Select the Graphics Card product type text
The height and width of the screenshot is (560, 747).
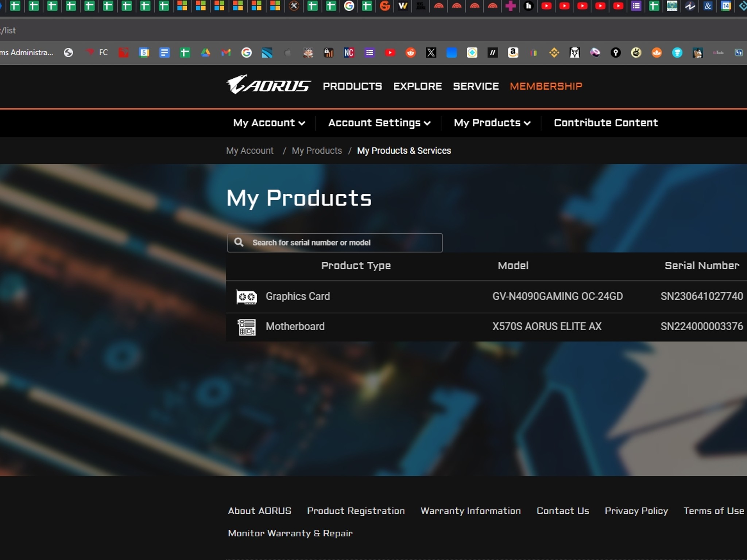[x=298, y=296]
